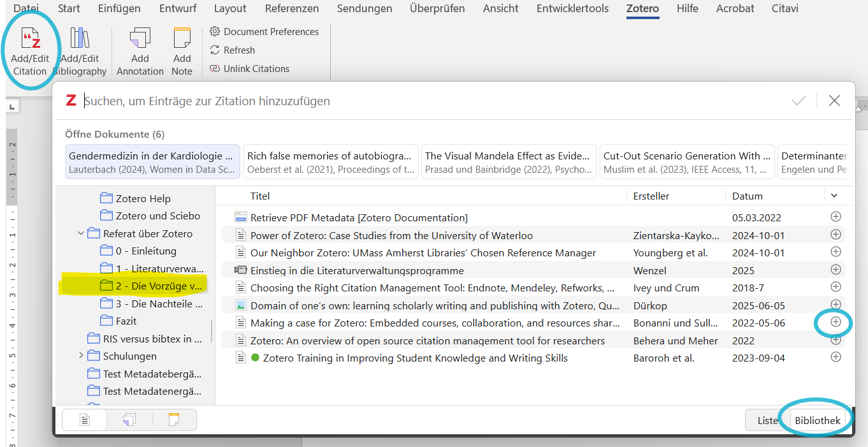
Task: Open the Datei ribbon tab
Action: pos(26,8)
